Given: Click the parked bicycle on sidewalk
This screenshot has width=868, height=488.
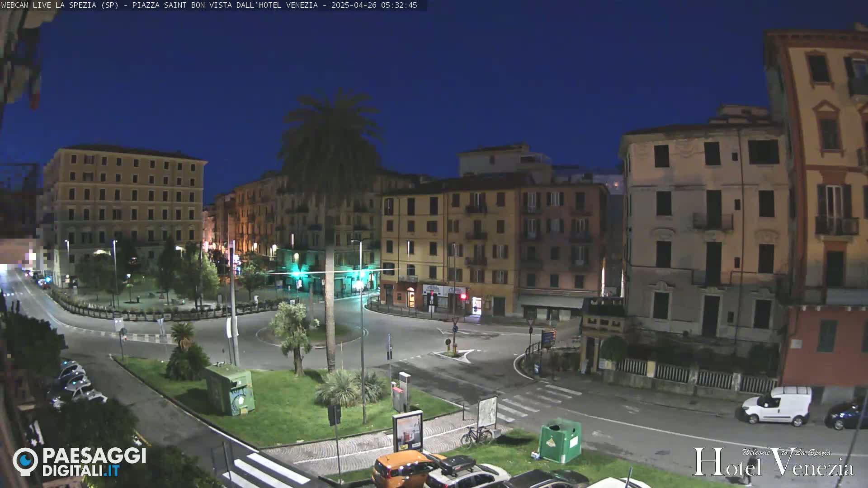Looking at the screenshot, I should (476, 436).
